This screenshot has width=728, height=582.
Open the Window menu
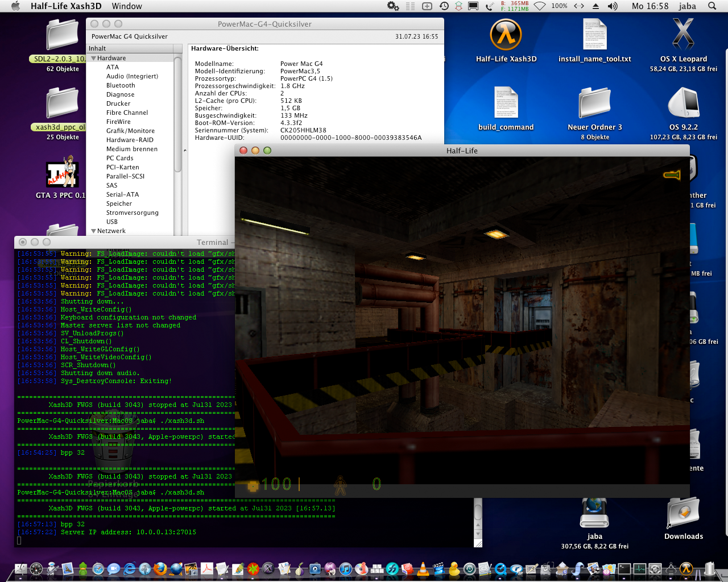127,6
